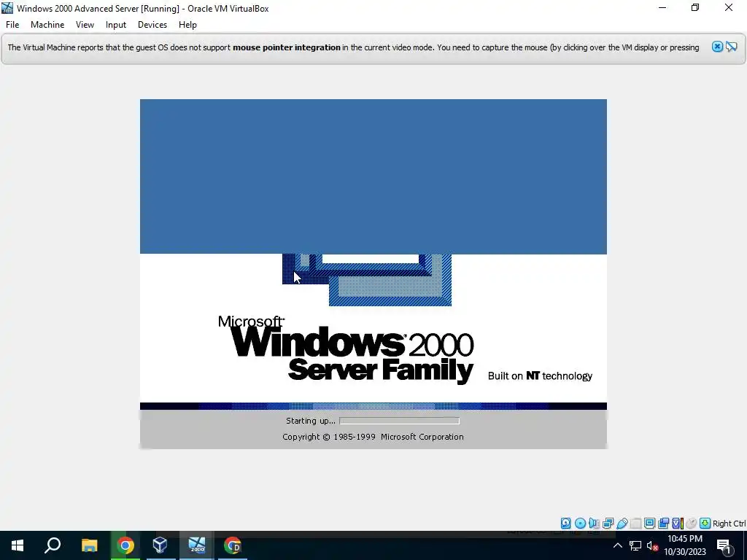This screenshot has width=747, height=560.
Task: Select the Windows 2000 VM taskbar button
Action: [196, 545]
